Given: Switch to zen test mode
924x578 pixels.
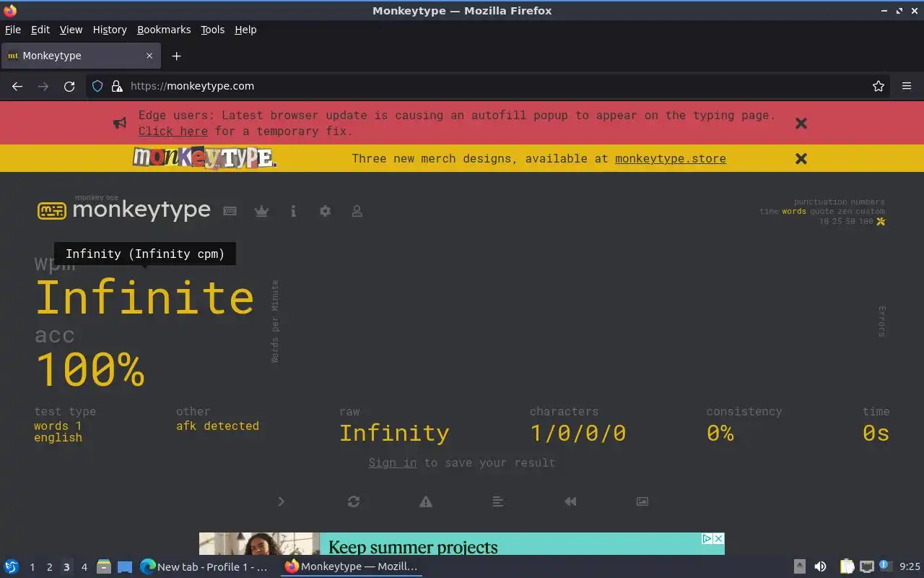Looking at the screenshot, I should tap(845, 212).
